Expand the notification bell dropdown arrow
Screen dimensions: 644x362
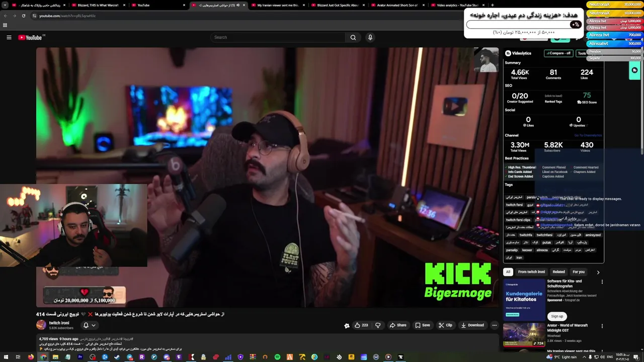pyautogui.click(x=94, y=325)
